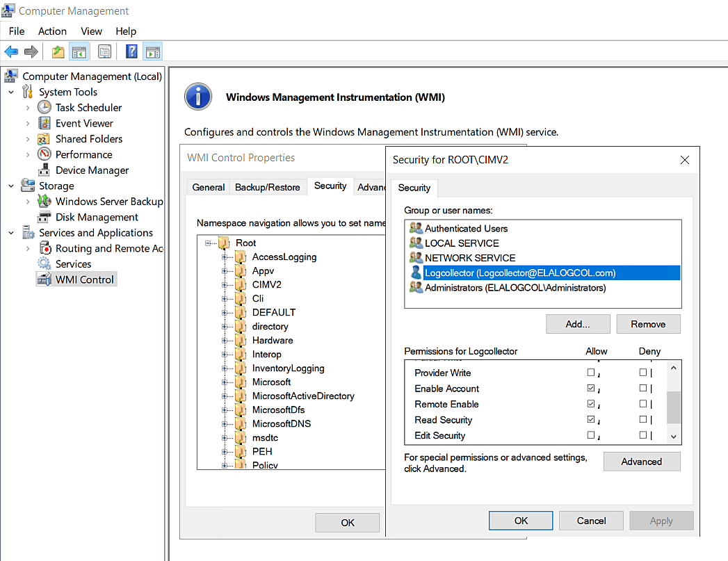This screenshot has height=561, width=728.
Task: Check Deny for Edit Security
Action: [x=643, y=435]
